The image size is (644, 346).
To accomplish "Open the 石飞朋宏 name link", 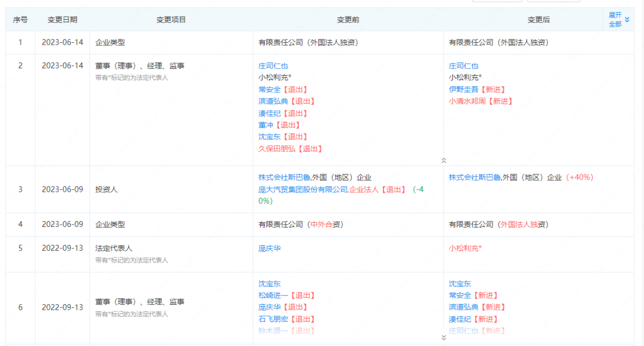I will point(273,319).
